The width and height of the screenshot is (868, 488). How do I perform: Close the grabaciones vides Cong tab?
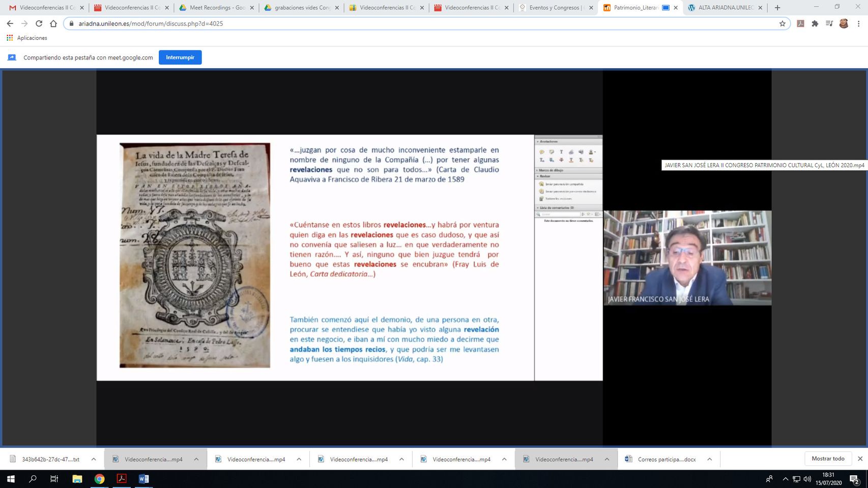(337, 8)
